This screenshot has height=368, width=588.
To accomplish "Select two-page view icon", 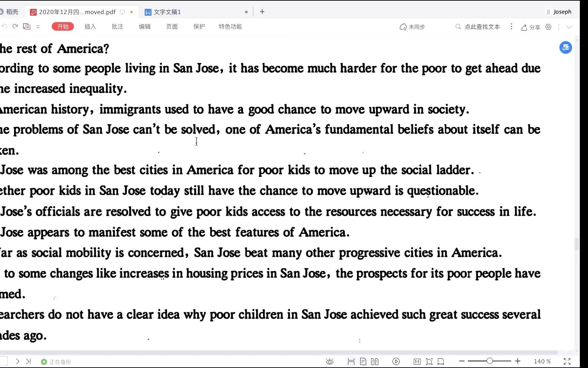I will (x=375, y=362).
